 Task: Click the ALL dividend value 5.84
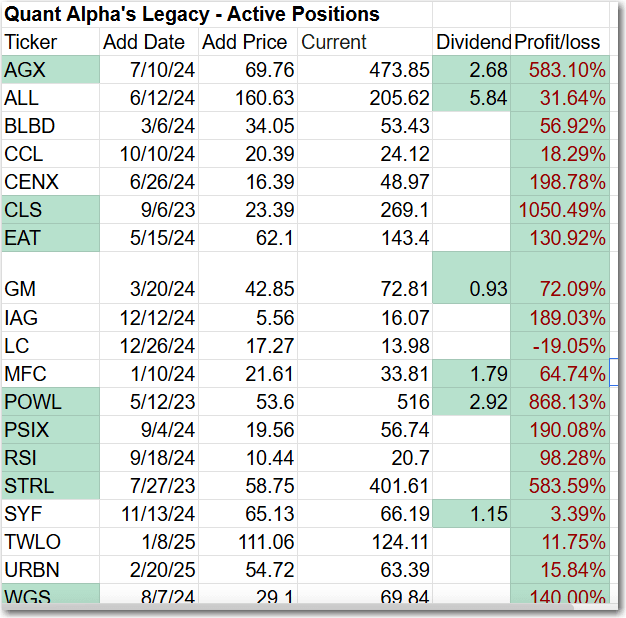point(471,98)
